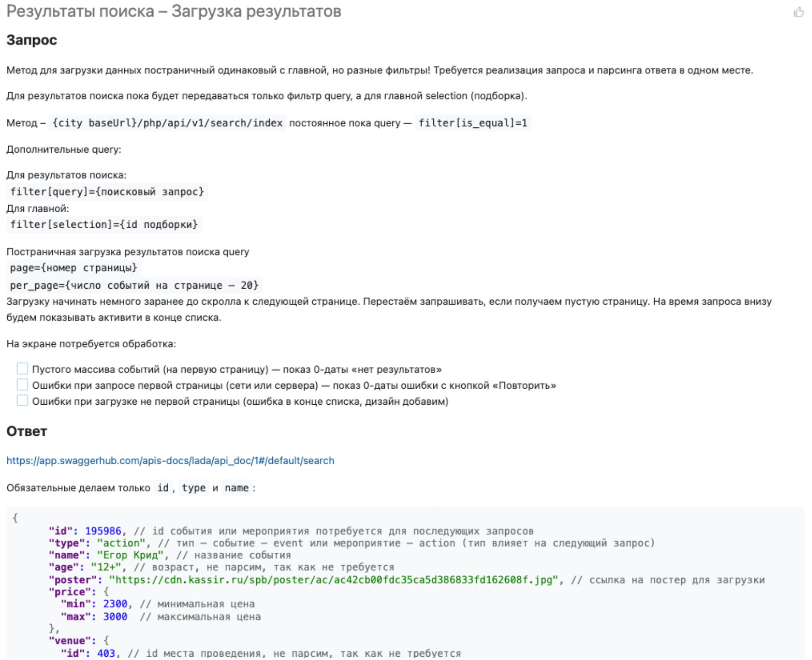
Task: Click the thumbs-up like icon
Action: click(x=798, y=12)
